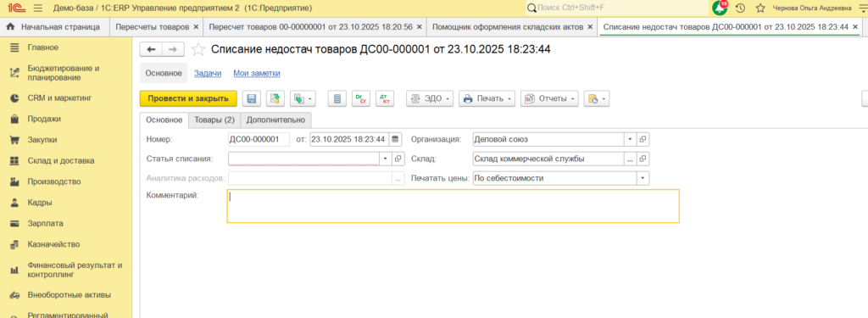Image resolution: width=868 pixels, height=318 pixels.
Task: Open the Задачи link
Action: [208, 73]
